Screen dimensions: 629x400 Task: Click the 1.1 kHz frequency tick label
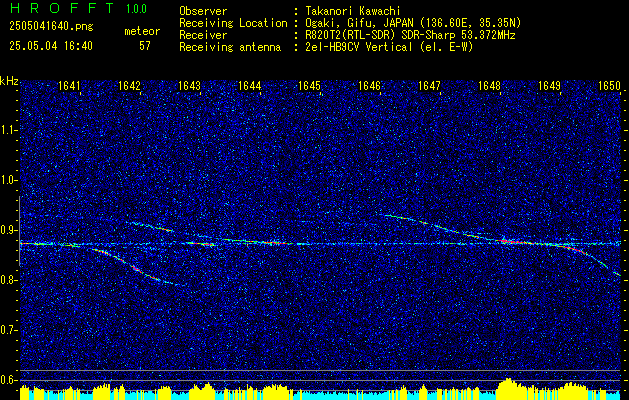(8, 130)
